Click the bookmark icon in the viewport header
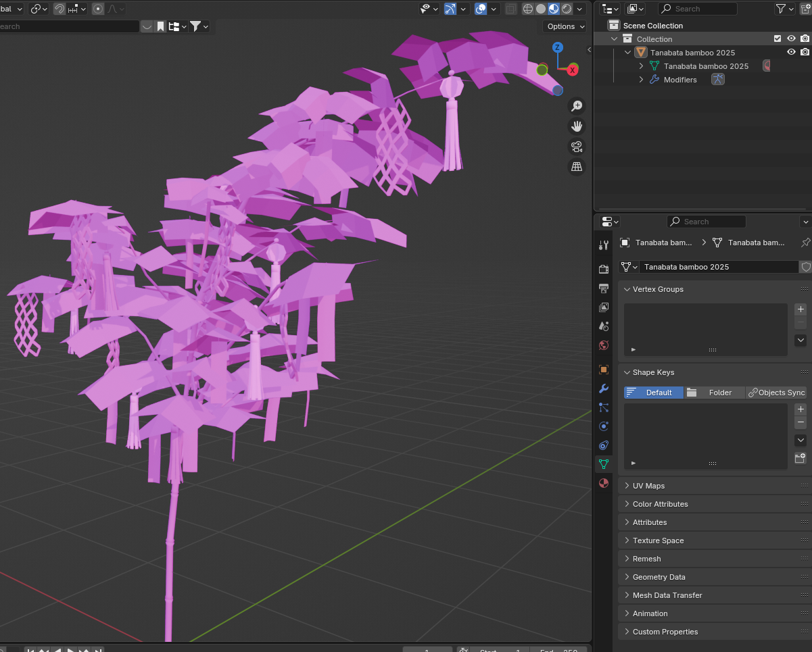This screenshot has height=652, width=812. 160,26
